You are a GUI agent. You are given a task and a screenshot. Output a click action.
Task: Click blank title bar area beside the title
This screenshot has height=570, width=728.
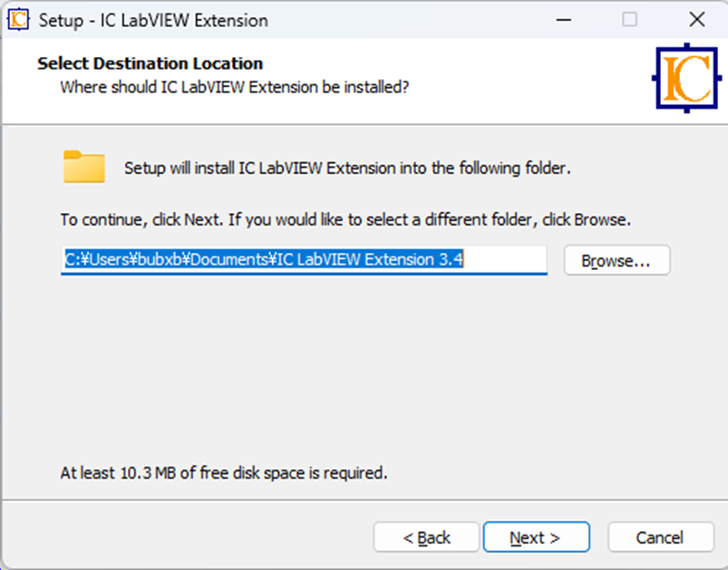[x=408, y=19]
